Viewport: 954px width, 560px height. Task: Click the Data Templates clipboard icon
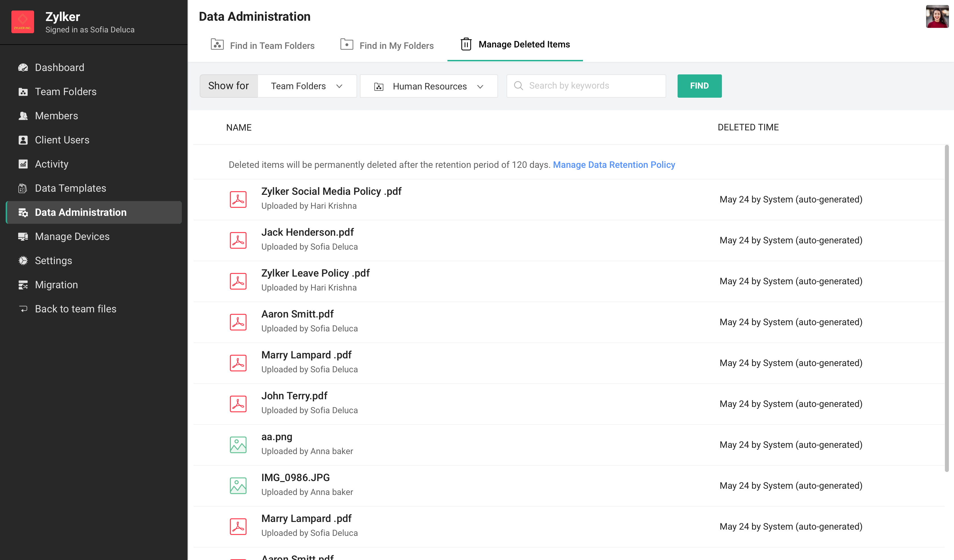tap(23, 188)
